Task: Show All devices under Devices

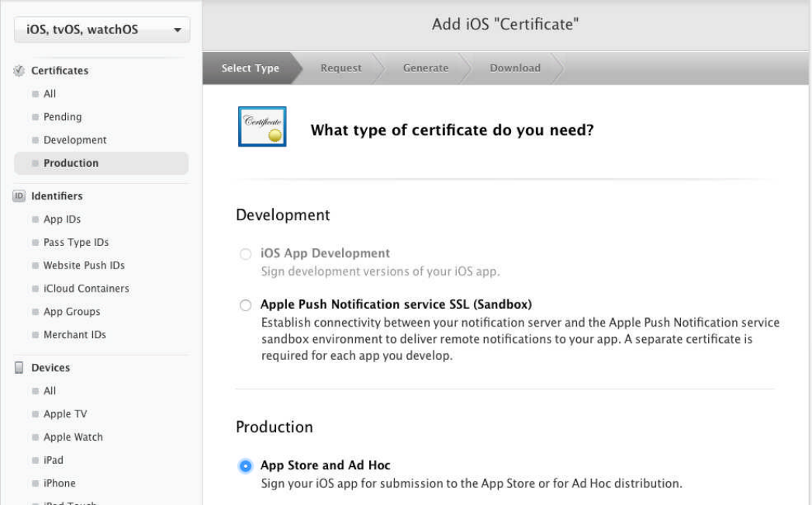Action: coord(50,390)
